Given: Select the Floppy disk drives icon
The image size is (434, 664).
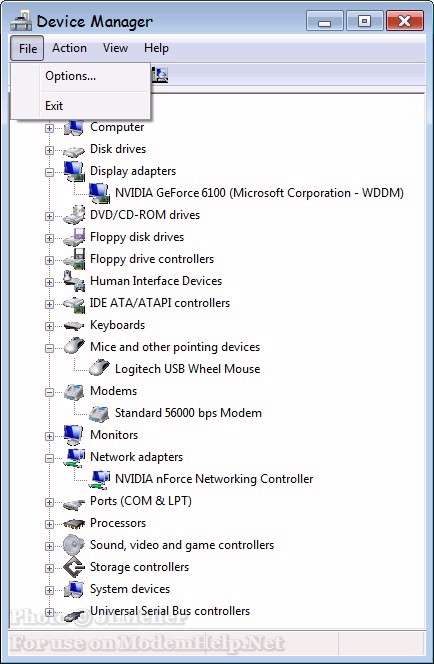Looking at the screenshot, I should pos(74,237).
